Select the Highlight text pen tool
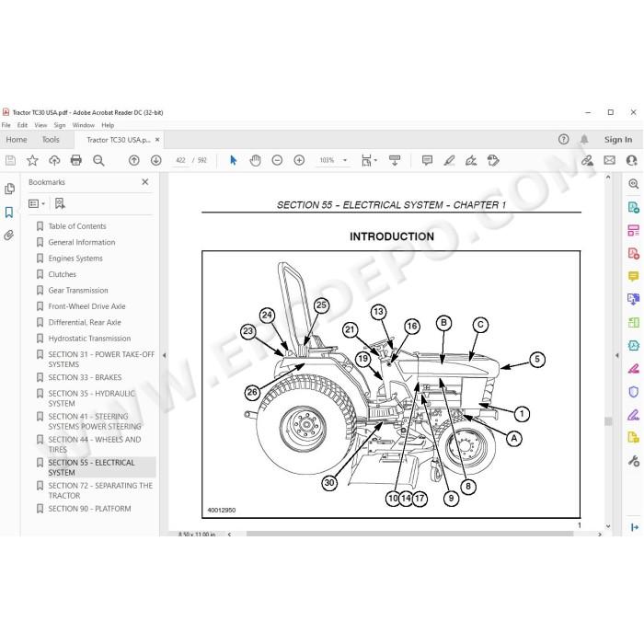Image resolution: width=644 pixels, height=644 pixels. tap(449, 160)
